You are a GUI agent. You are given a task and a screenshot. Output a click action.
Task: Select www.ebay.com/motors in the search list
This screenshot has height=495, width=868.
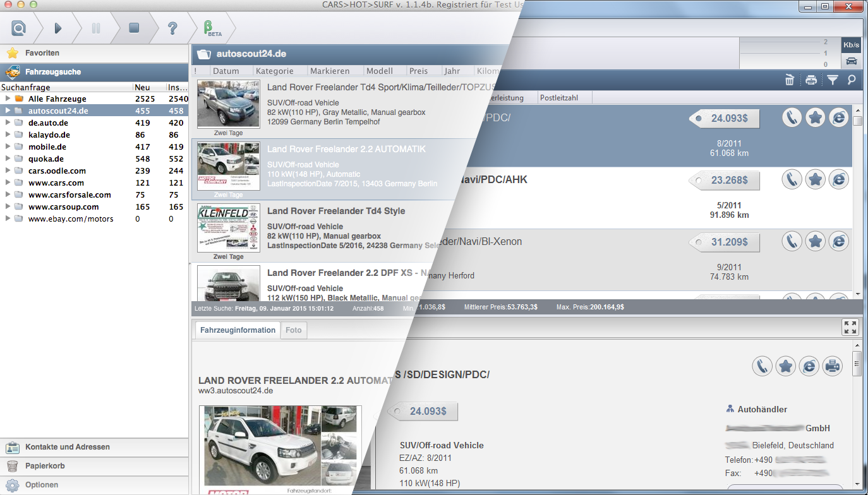[94, 218]
